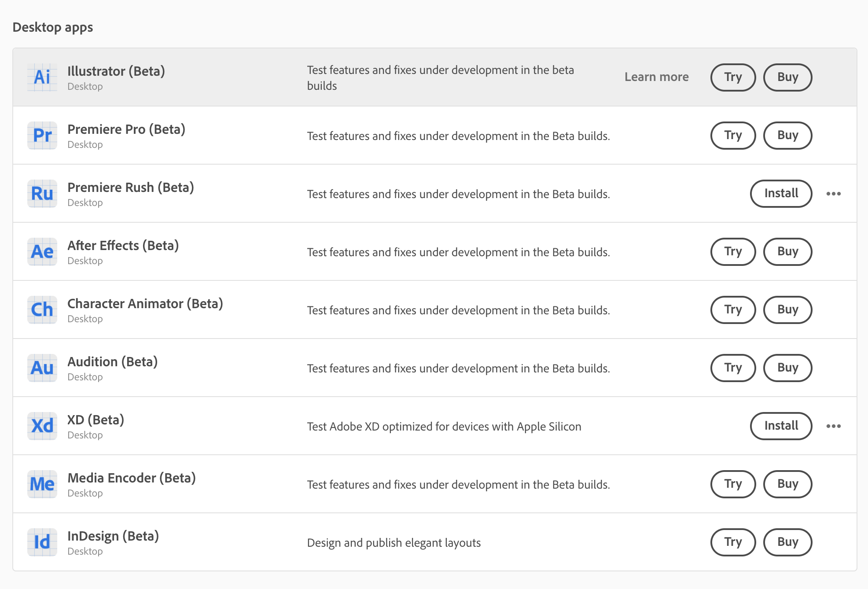Open Learn more link for Illustrator (Beta)

click(x=656, y=77)
